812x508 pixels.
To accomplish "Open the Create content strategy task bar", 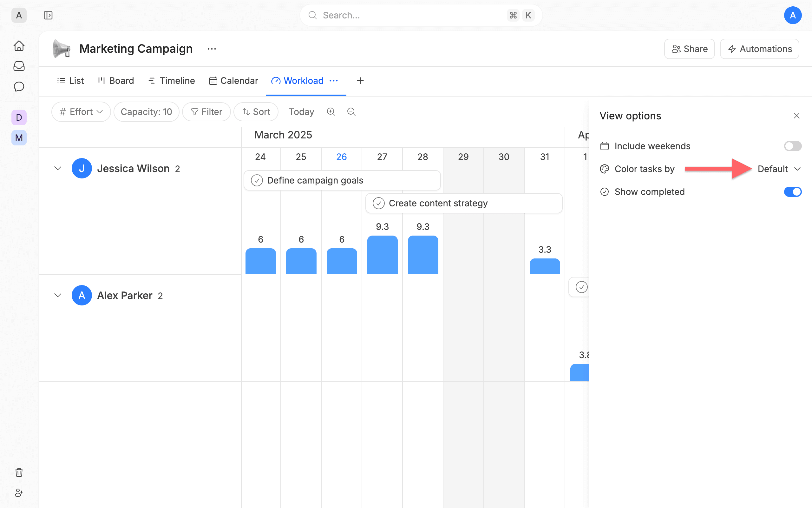I will (x=464, y=203).
